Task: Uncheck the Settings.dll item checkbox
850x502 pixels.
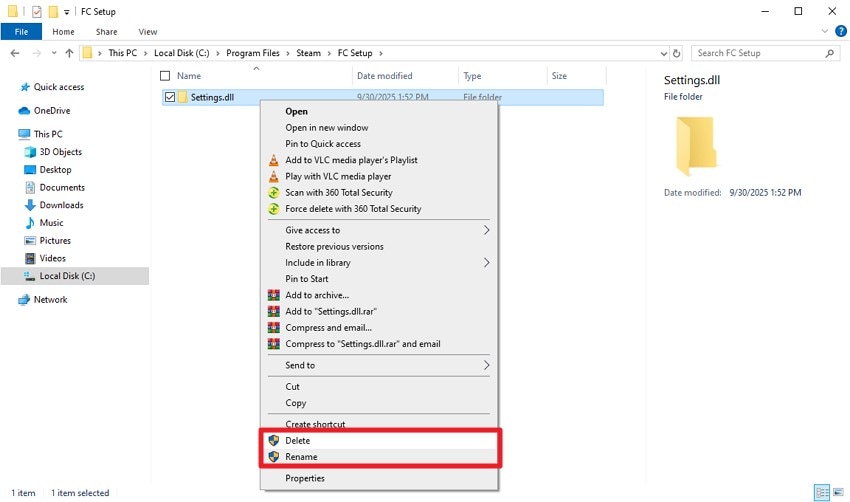Action: tap(170, 97)
